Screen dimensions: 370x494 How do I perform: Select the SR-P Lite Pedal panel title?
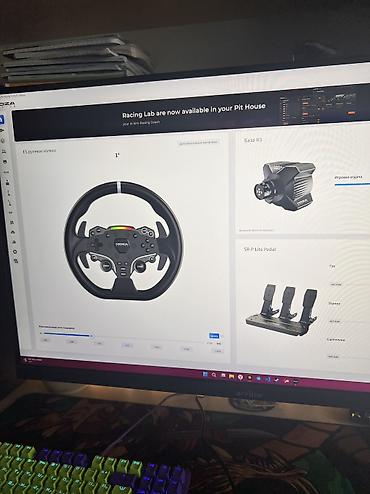click(x=260, y=249)
